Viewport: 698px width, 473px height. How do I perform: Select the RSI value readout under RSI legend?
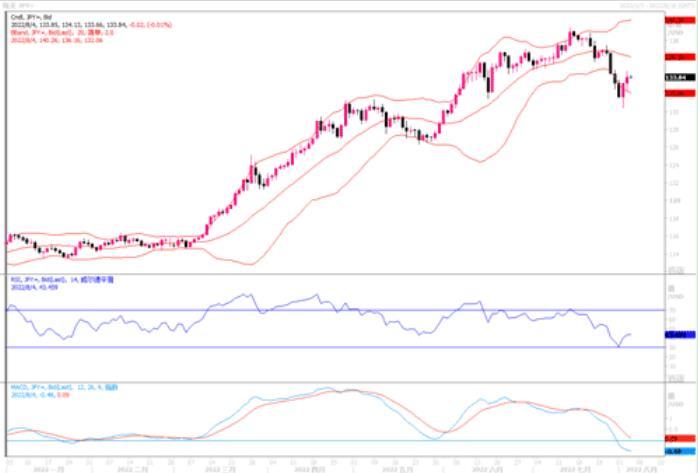click(x=36, y=288)
